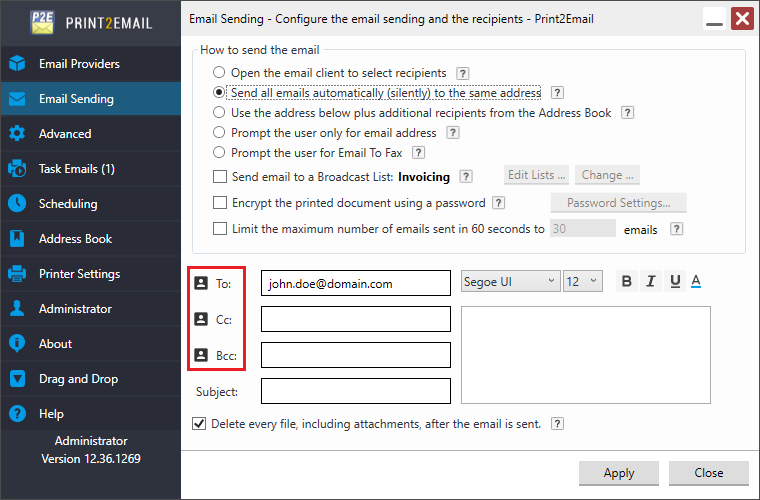Click the 'Password Settings...' button
This screenshot has width=760, height=500.
coord(618,203)
